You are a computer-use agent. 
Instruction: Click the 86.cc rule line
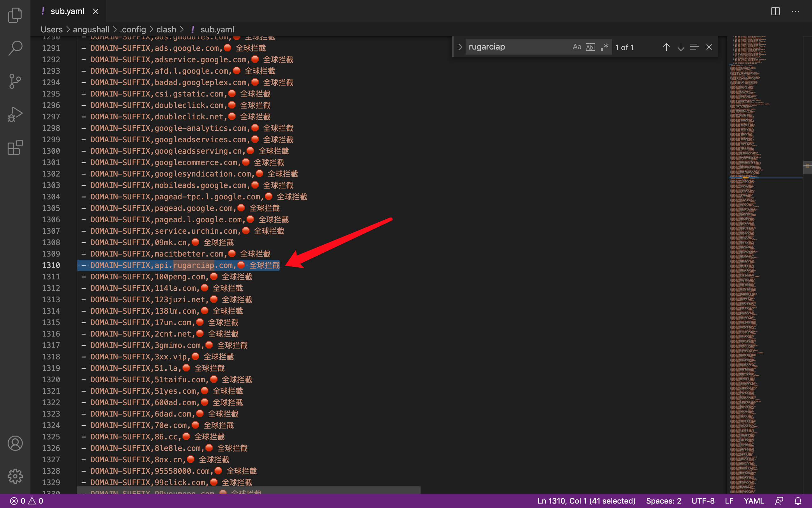(x=153, y=437)
